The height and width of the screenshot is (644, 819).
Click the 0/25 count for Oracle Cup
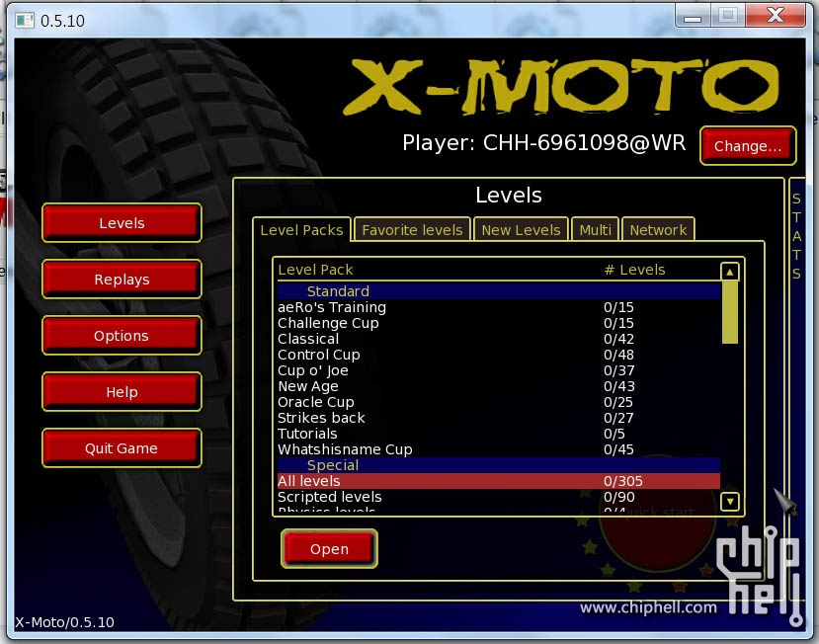coord(618,402)
